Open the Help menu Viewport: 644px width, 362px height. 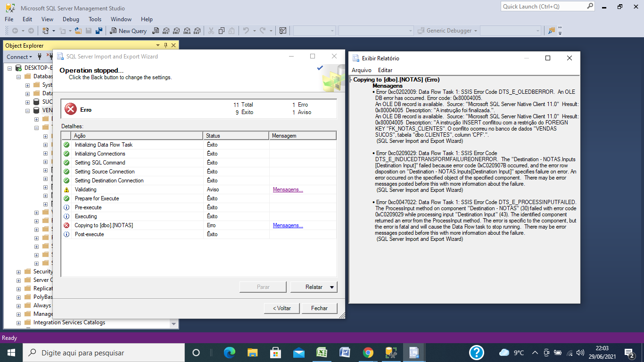tap(147, 19)
